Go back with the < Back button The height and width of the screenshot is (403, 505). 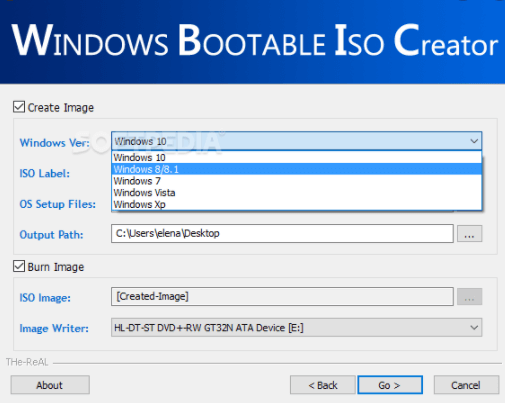click(323, 385)
